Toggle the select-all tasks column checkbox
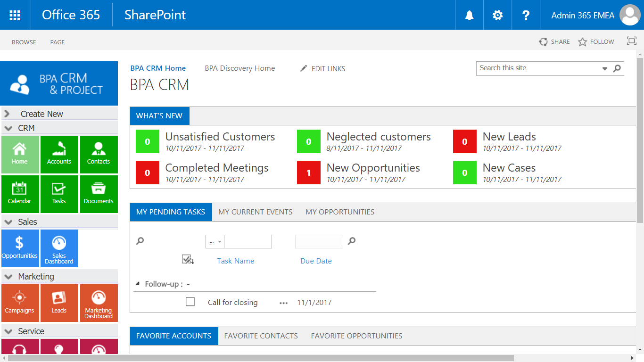This screenshot has width=644, height=362. click(187, 260)
